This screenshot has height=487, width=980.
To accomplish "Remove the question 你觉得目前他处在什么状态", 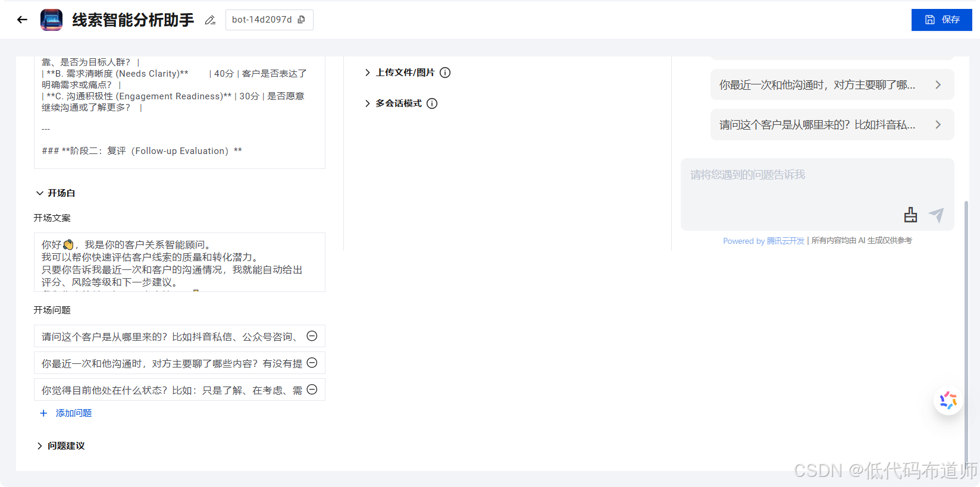I will pyautogui.click(x=312, y=389).
